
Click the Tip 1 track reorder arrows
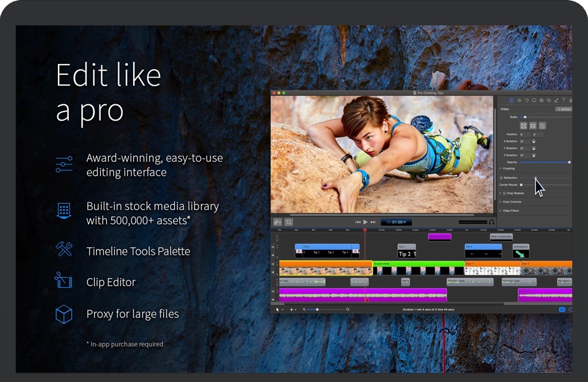click(x=277, y=247)
